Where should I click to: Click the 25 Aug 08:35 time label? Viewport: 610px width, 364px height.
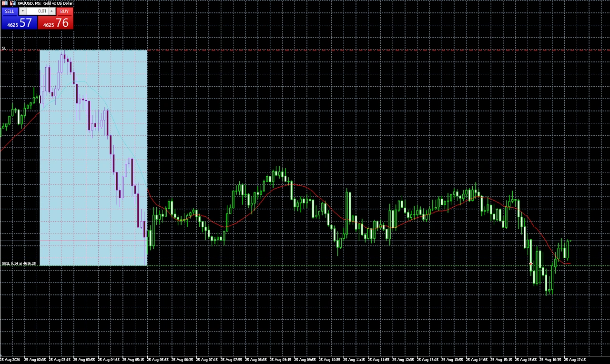(256, 360)
